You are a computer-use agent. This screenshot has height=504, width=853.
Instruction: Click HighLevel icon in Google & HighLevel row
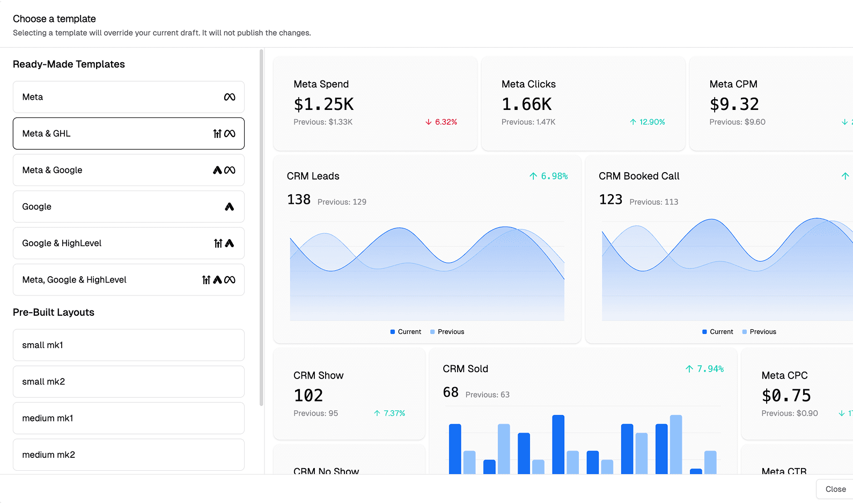[218, 243]
